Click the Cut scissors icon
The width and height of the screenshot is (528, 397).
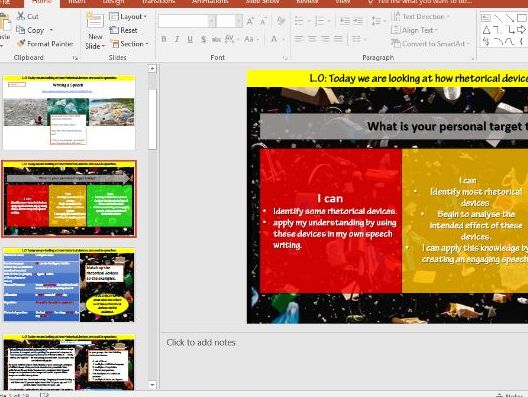coord(21,16)
